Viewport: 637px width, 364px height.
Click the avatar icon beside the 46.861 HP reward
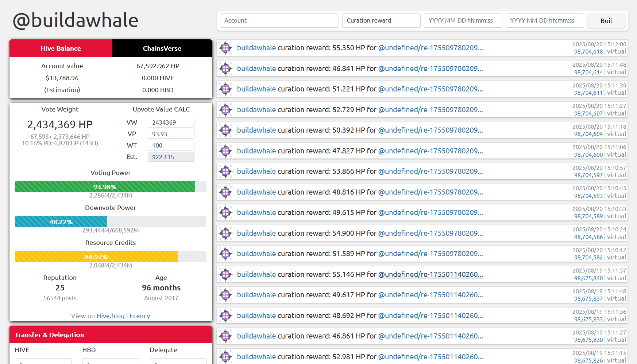click(225, 336)
